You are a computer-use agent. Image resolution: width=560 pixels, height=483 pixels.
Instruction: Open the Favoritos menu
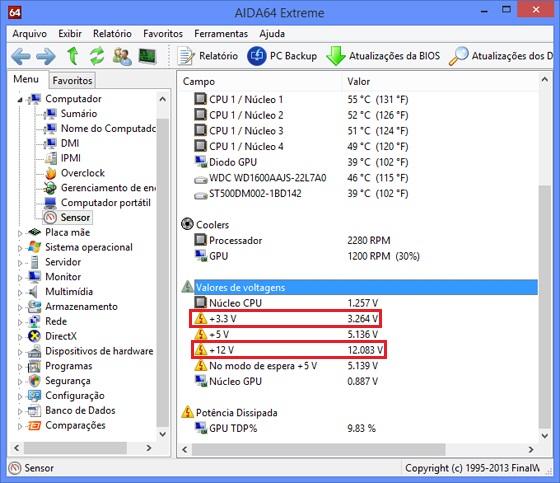163,34
